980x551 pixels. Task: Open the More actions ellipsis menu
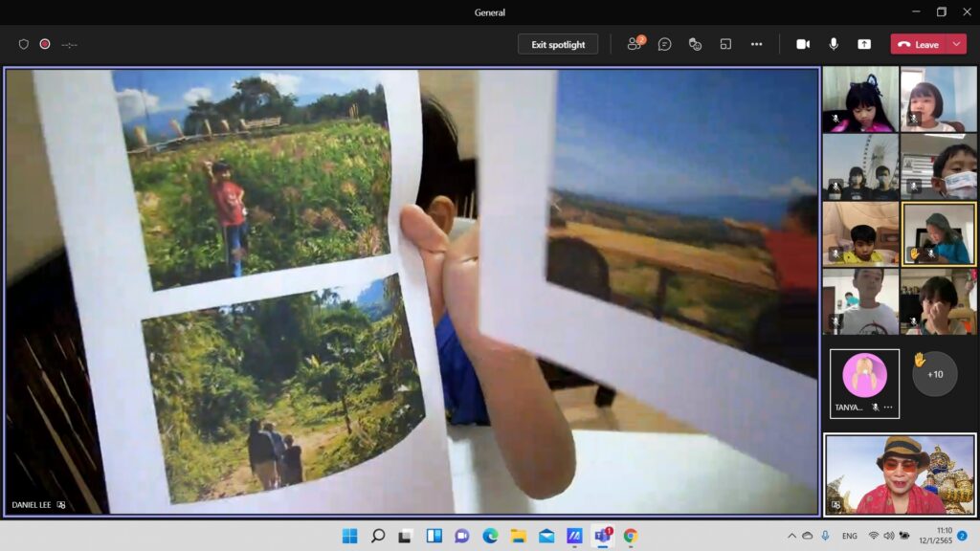756,44
